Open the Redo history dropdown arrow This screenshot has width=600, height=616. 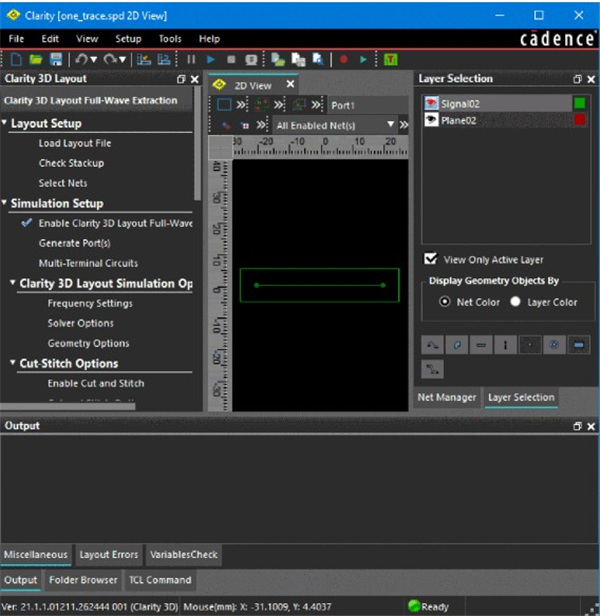click(122, 60)
